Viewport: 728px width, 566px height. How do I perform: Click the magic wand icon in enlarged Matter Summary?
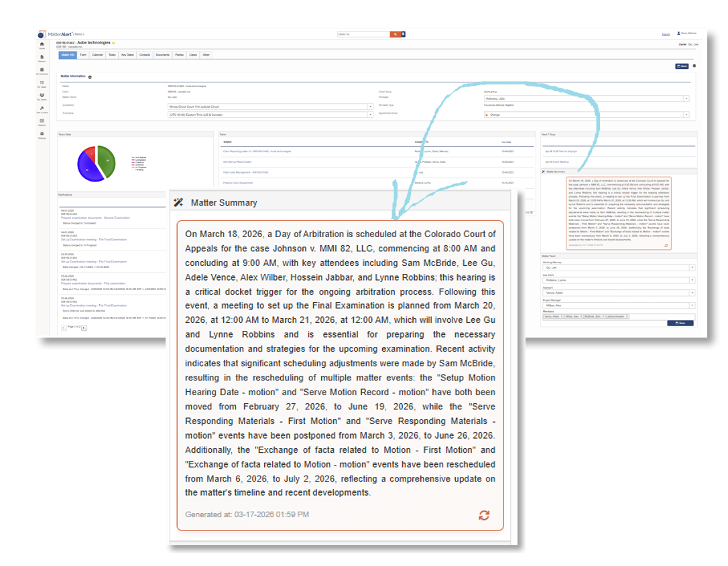pos(178,202)
